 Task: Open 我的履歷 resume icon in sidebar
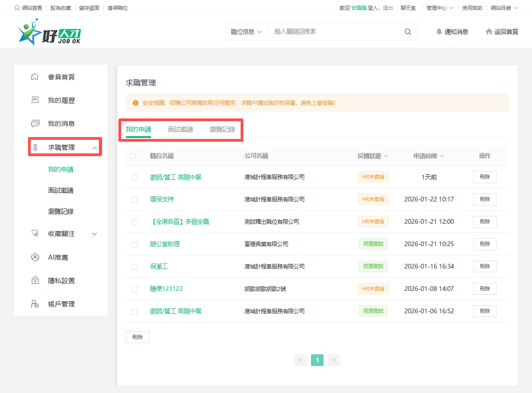pos(35,100)
